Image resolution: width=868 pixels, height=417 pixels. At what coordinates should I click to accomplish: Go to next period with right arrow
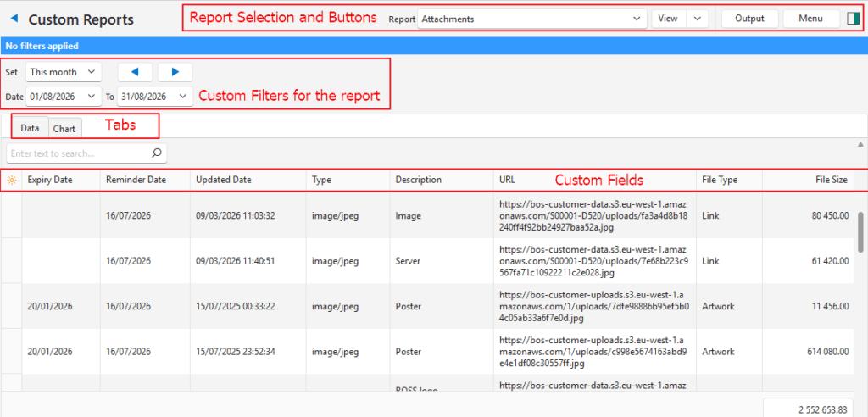point(175,72)
